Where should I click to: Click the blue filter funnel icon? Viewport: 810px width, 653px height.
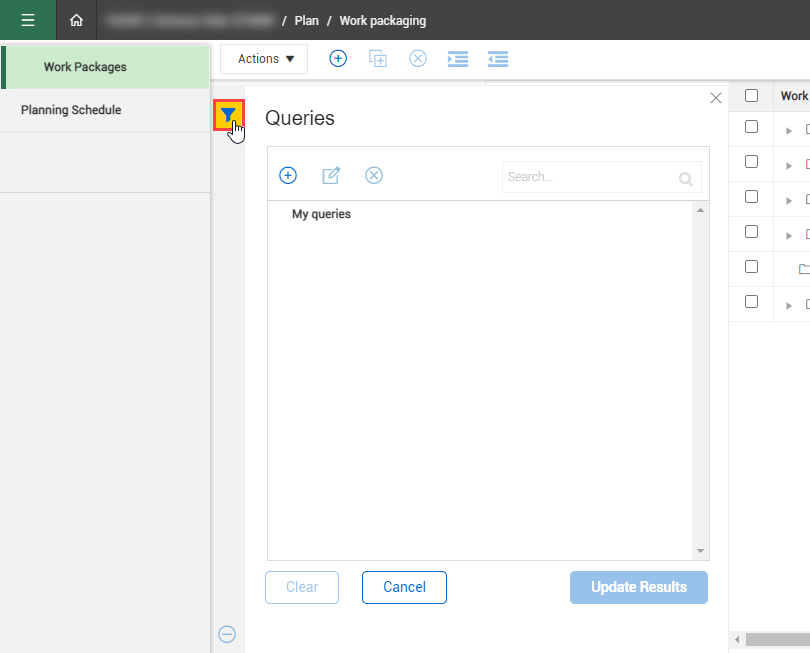229,115
